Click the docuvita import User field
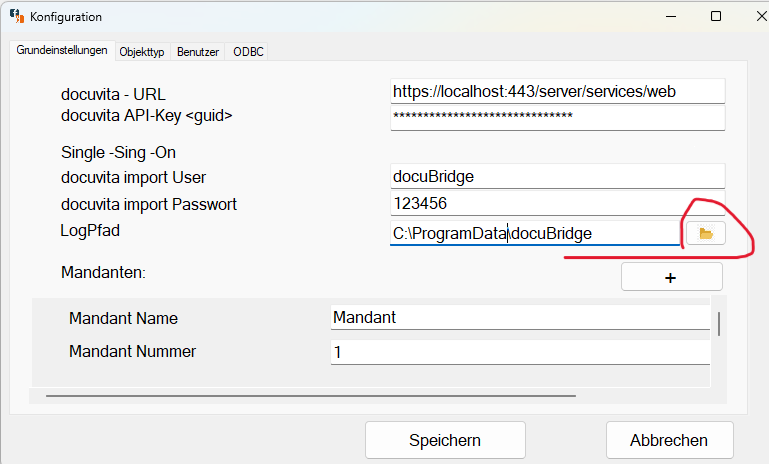Image resolution: width=769 pixels, height=464 pixels. pyautogui.click(x=557, y=176)
